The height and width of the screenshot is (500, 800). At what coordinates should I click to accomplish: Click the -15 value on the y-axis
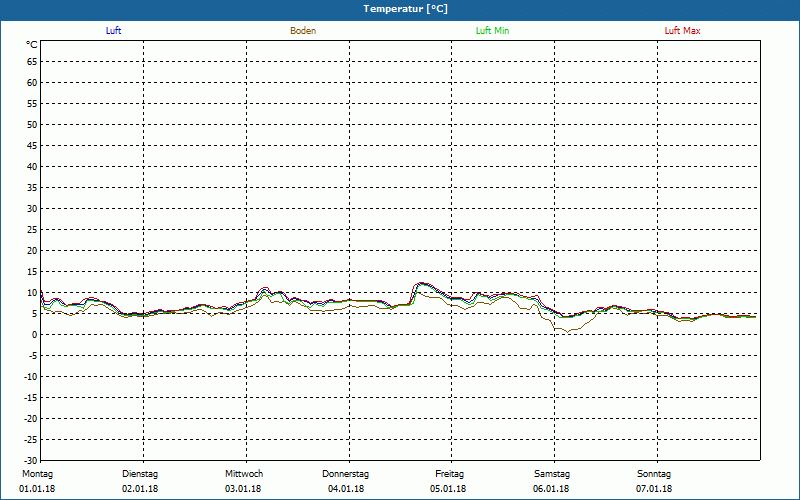click(30, 397)
